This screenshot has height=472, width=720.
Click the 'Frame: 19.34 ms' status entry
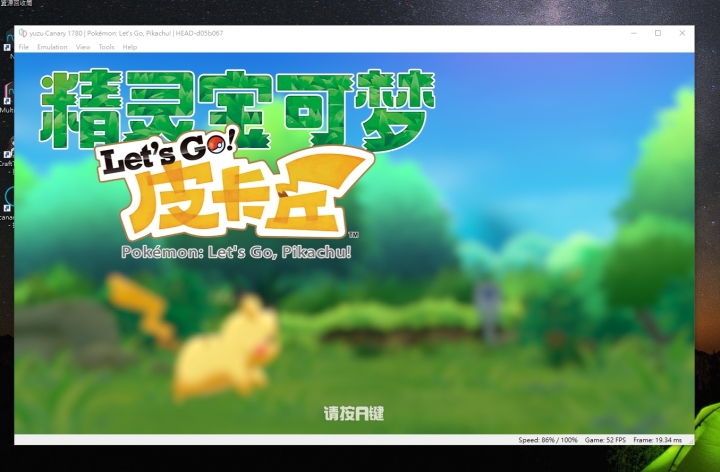[x=658, y=440]
